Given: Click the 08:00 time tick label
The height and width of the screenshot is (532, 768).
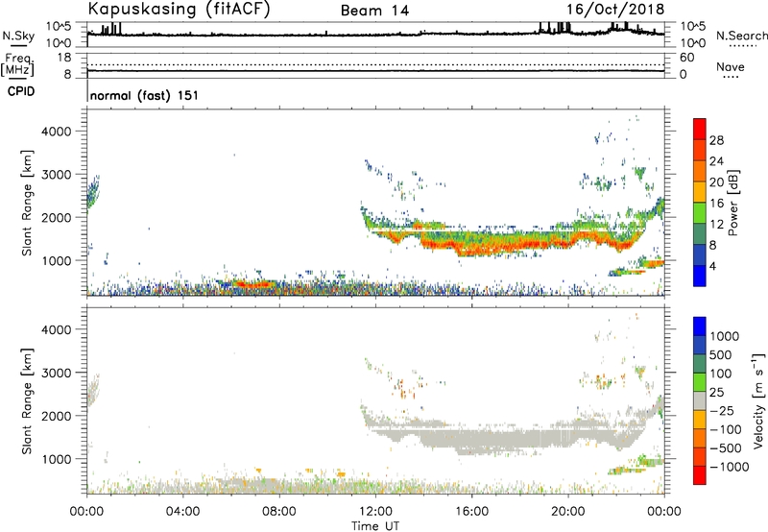Looking at the screenshot, I should (279, 512).
